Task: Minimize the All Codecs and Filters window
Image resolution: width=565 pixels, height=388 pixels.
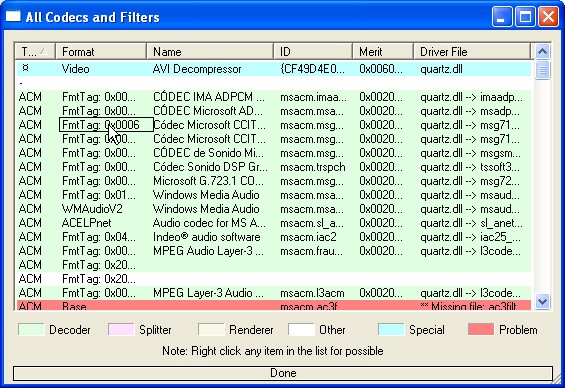Action: click(502, 17)
